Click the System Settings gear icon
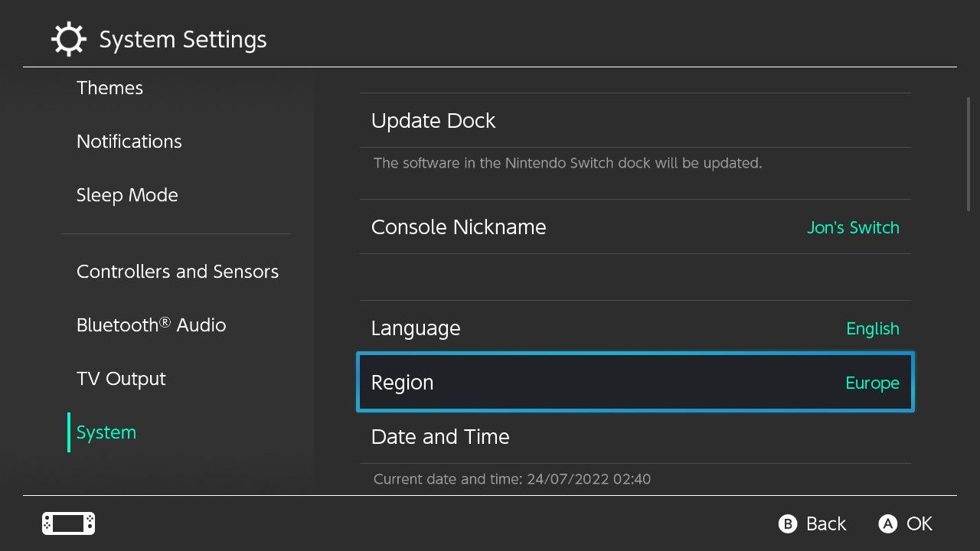 click(69, 39)
